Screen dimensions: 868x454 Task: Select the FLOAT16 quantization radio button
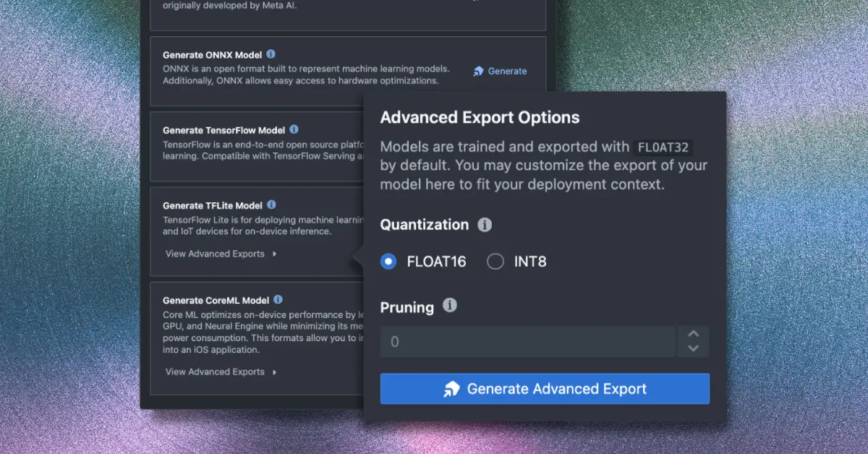388,261
